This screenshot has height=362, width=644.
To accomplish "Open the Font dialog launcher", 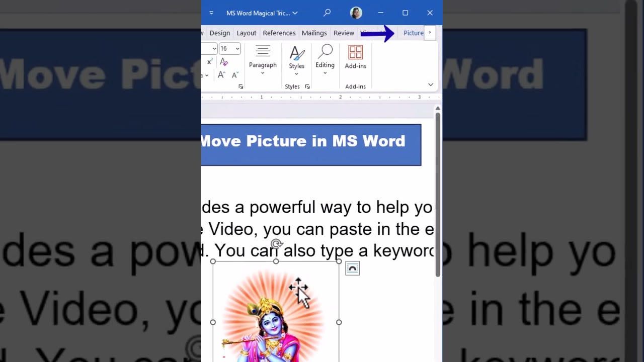I will point(240,86).
